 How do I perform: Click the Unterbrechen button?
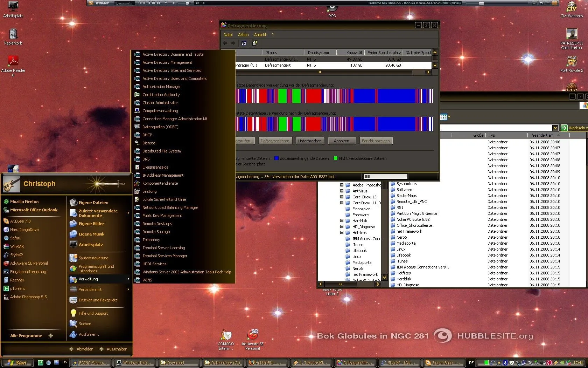click(310, 141)
